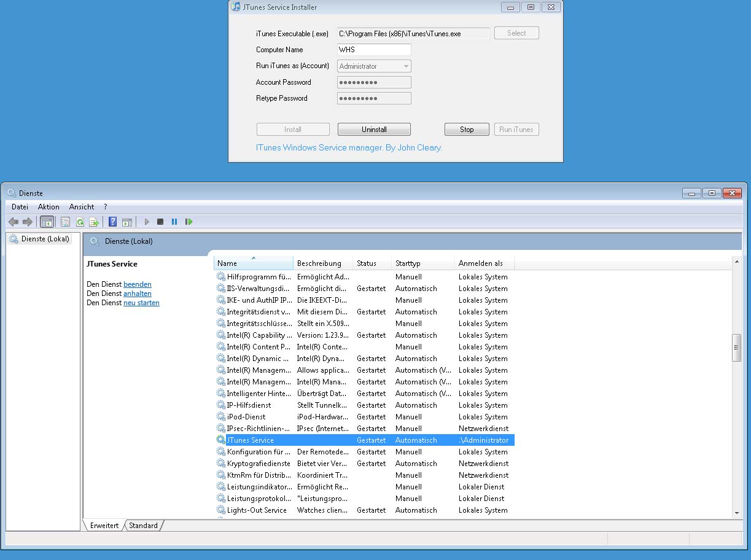Open the Ansicht menu
The height and width of the screenshot is (560, 751).
[x=82, y=207]
